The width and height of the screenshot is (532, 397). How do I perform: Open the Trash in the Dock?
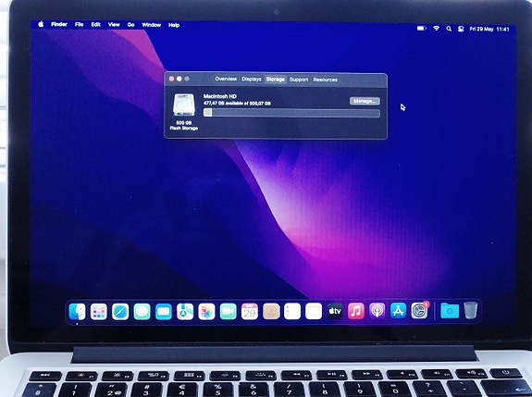click(x=471, y=311)
